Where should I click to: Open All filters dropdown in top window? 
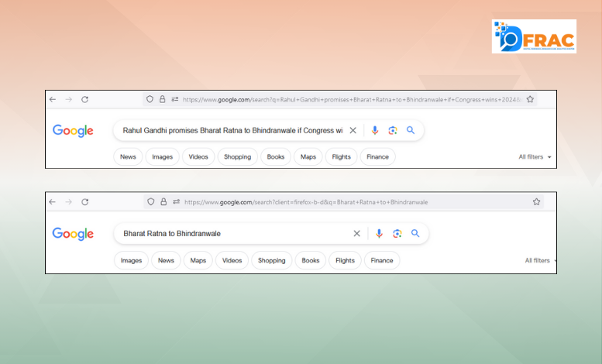point(535,156)
